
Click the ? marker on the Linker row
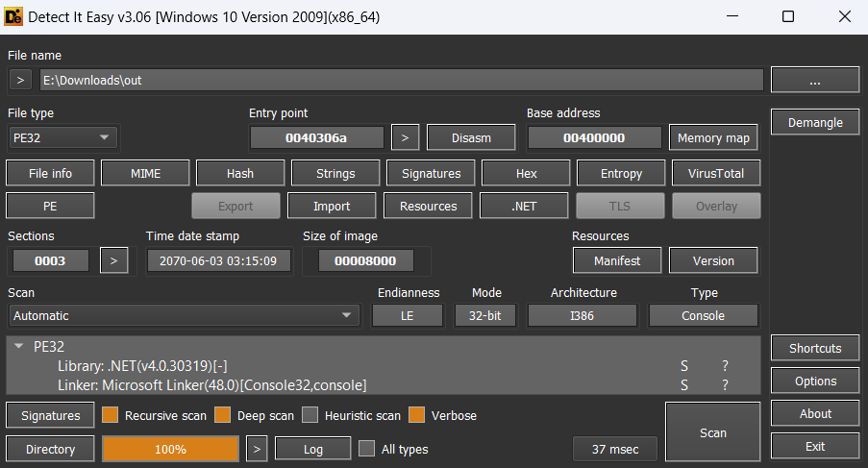pos(726,385)
